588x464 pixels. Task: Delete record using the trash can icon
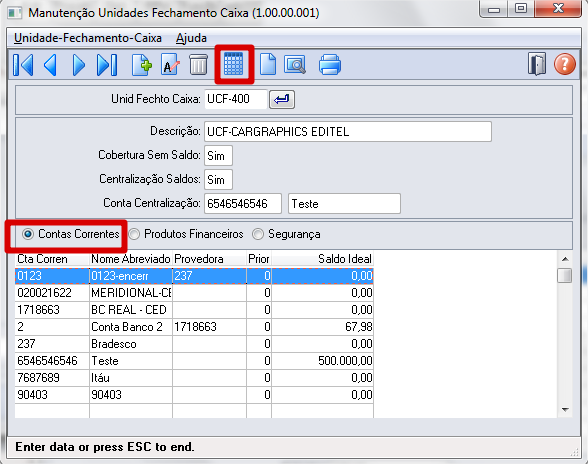coord(198,65)
